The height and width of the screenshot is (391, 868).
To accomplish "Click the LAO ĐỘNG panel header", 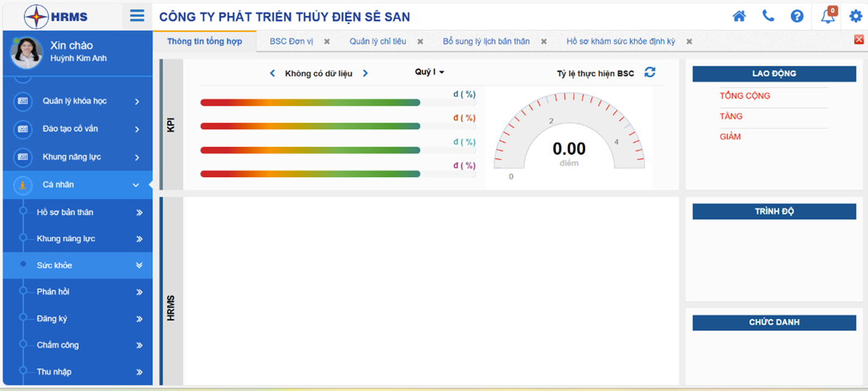I will coord(774,74).
